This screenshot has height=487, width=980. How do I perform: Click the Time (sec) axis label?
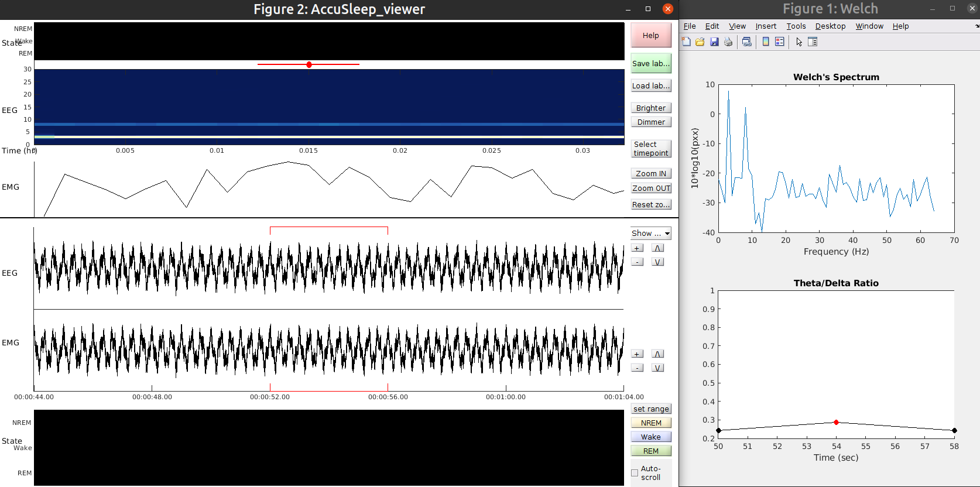tap(836, 458)
